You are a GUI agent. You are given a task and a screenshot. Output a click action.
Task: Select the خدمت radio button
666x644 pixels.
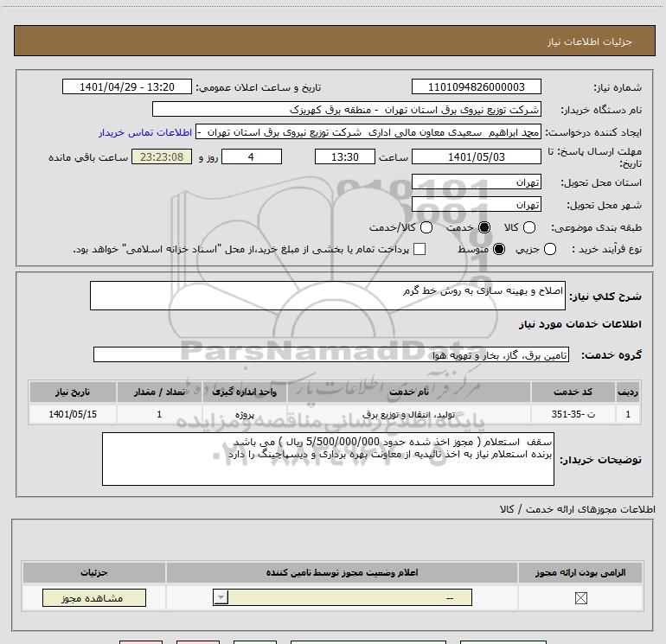click(x=483, y=227)
